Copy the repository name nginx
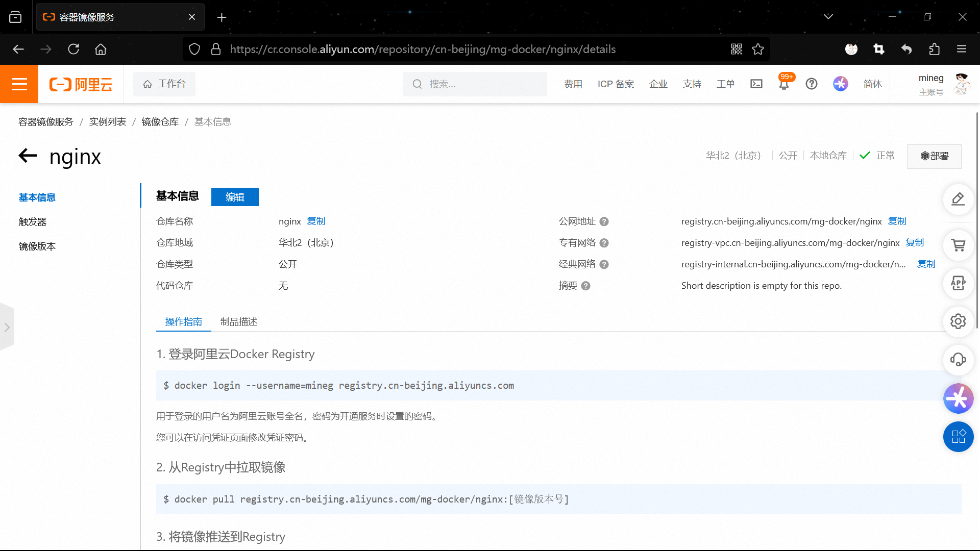980x551 pixels. (316, 221)
